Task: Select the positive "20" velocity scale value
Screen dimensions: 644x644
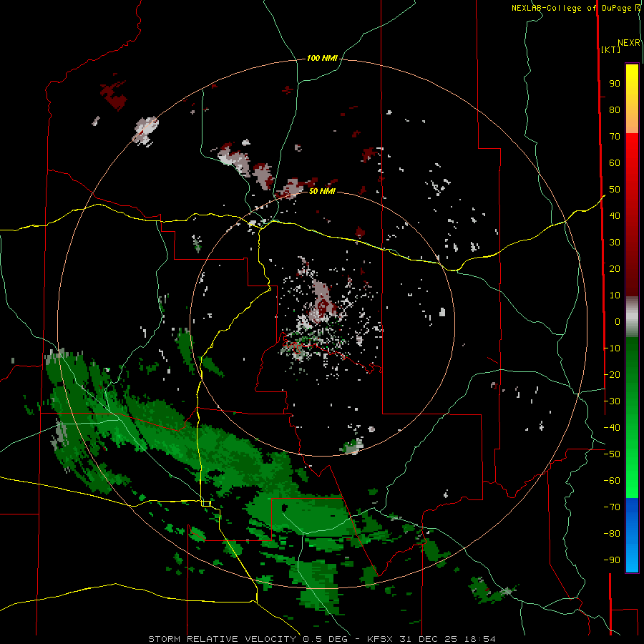Action: 615,268
